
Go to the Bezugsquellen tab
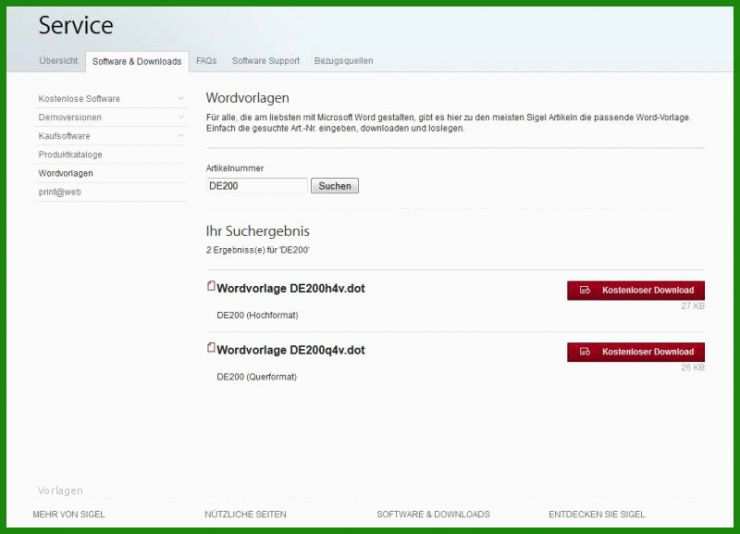[x=344, y=61]
